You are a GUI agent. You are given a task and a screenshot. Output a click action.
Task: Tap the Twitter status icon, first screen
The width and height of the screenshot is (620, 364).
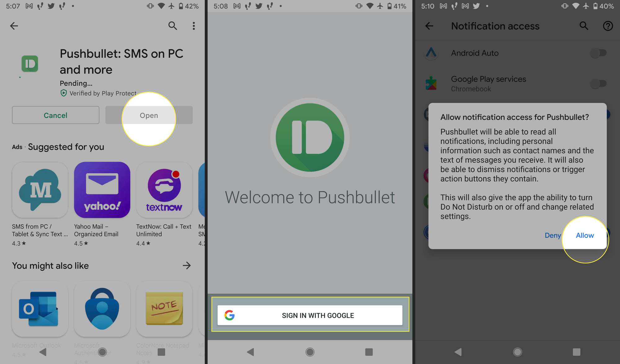[x=51, y=6]
